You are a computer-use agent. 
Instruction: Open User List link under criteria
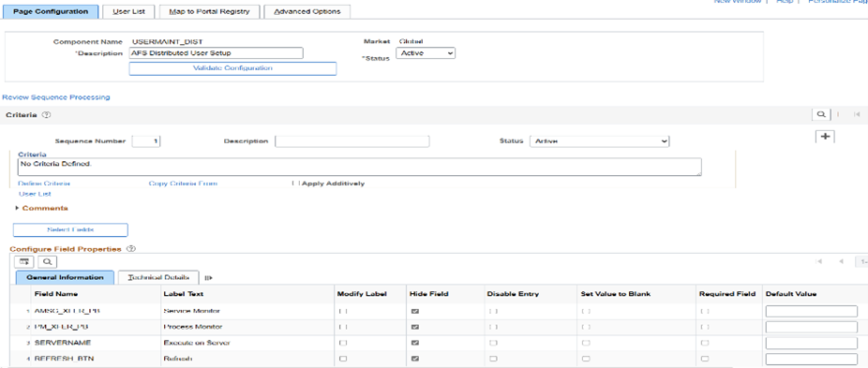[35, 194]
